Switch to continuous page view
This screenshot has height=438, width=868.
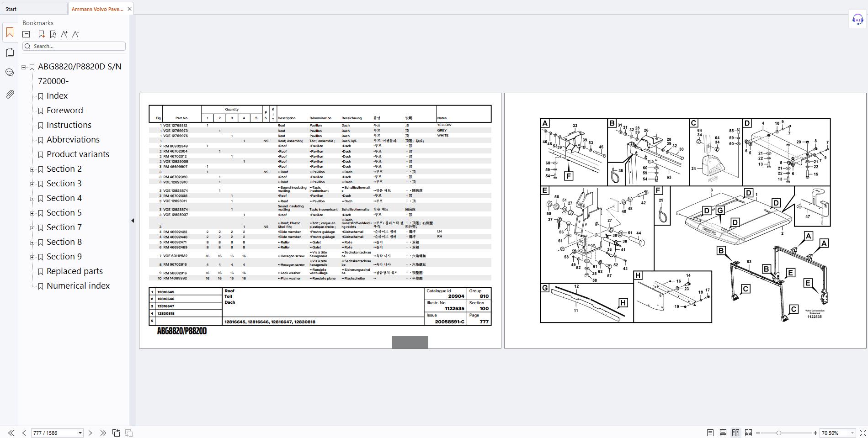coord(723,433)
